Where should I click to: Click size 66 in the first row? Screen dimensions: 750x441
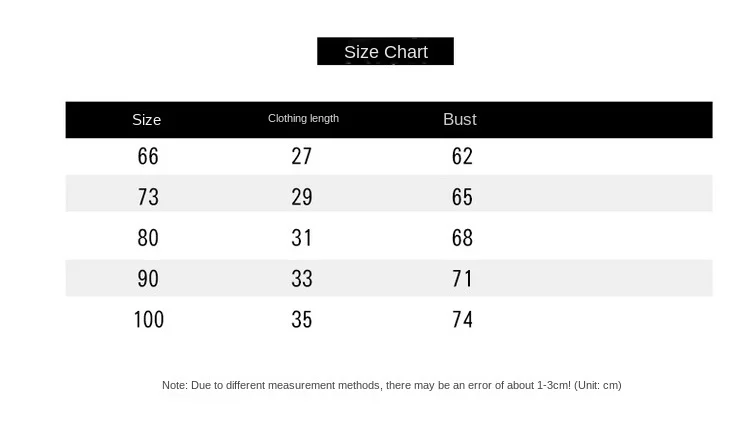point(148,156)
